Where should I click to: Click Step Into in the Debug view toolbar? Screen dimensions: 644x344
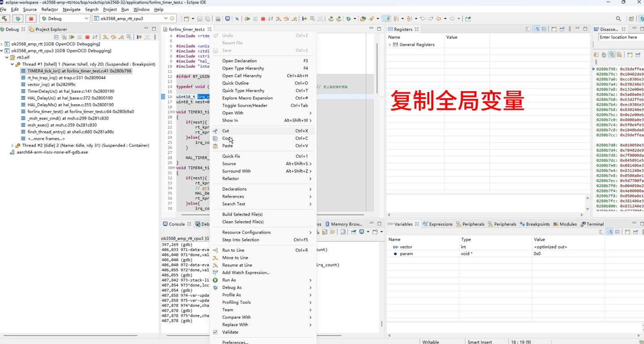click(x=105, y=37)
